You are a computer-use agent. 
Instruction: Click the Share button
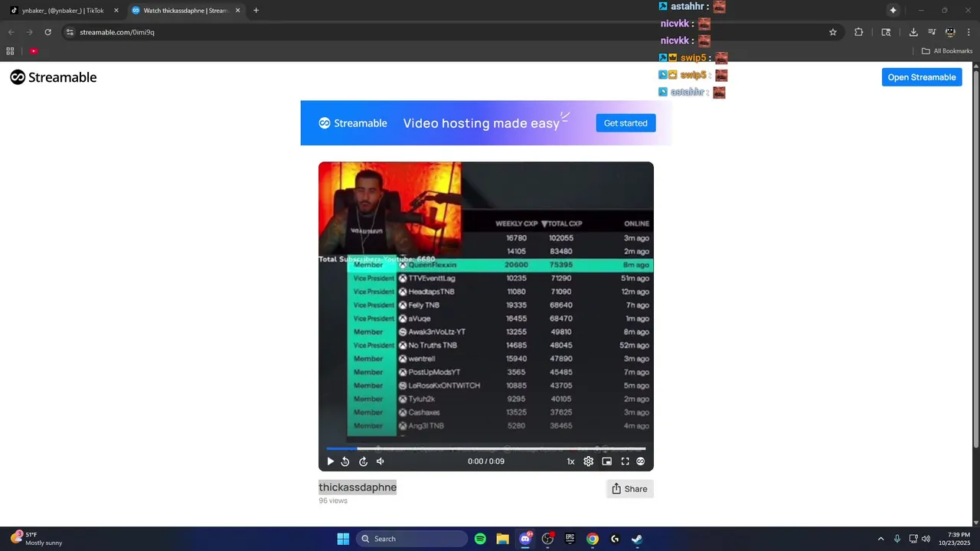click(x=629, y=489)
